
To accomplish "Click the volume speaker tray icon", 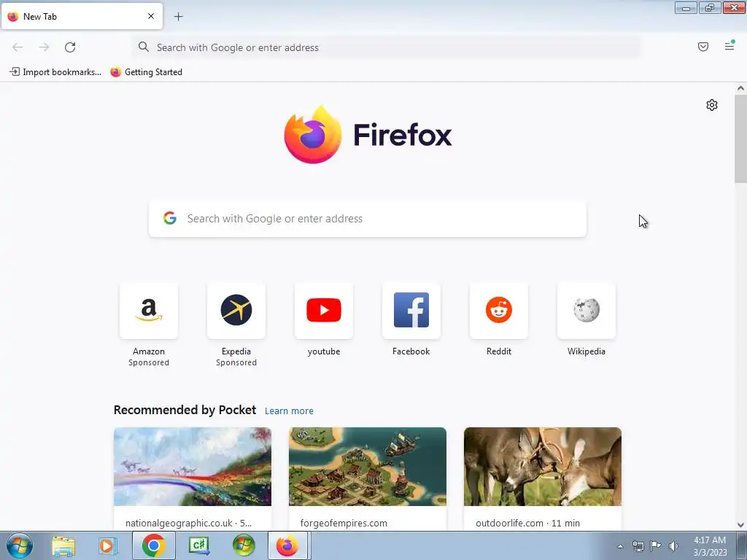I will (x=673, y=546).
